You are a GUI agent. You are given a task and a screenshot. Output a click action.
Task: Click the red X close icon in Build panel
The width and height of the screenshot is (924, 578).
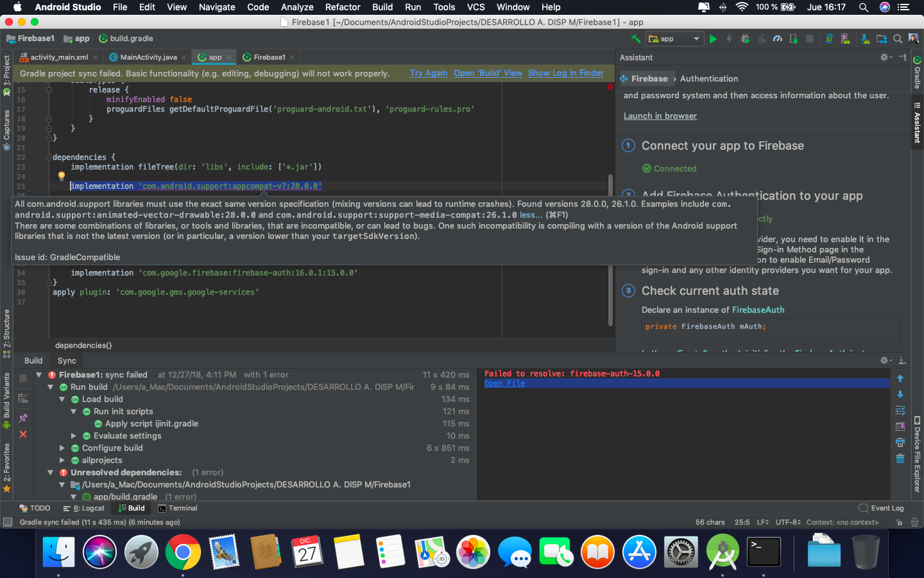(x=23, y=435)
